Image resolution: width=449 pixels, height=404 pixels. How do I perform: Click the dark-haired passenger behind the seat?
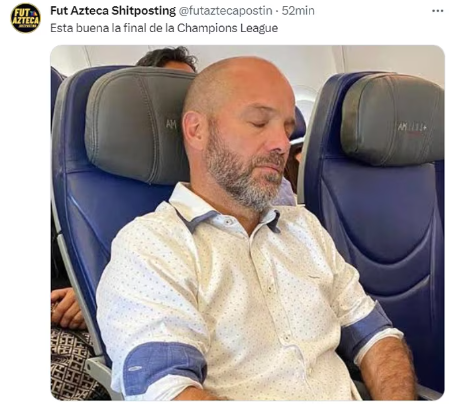pyautogui.click(x=167, y=59)
